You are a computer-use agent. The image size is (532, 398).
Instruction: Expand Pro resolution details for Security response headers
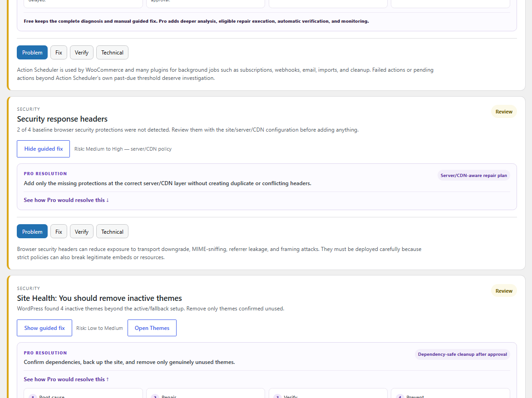(x=66, y=200)
